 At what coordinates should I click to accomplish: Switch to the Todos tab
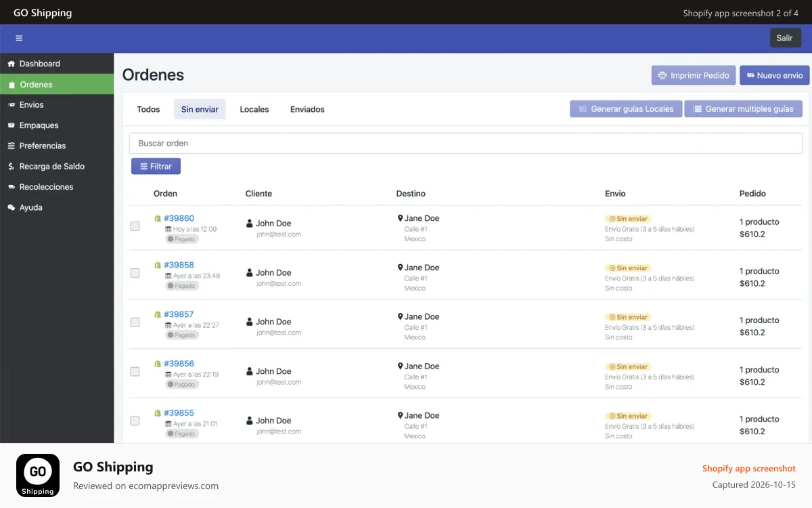click(148, 109)
